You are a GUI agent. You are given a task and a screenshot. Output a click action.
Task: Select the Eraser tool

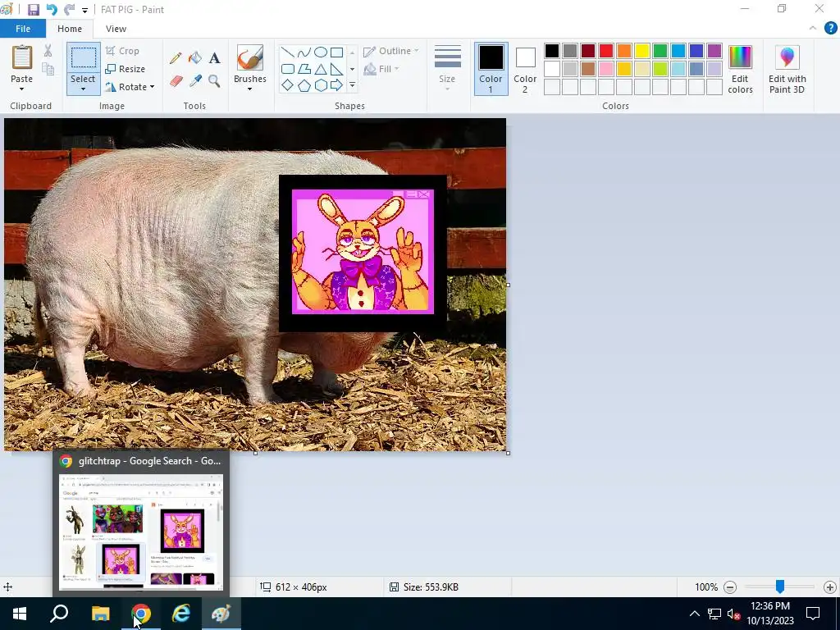click(176, 81)
